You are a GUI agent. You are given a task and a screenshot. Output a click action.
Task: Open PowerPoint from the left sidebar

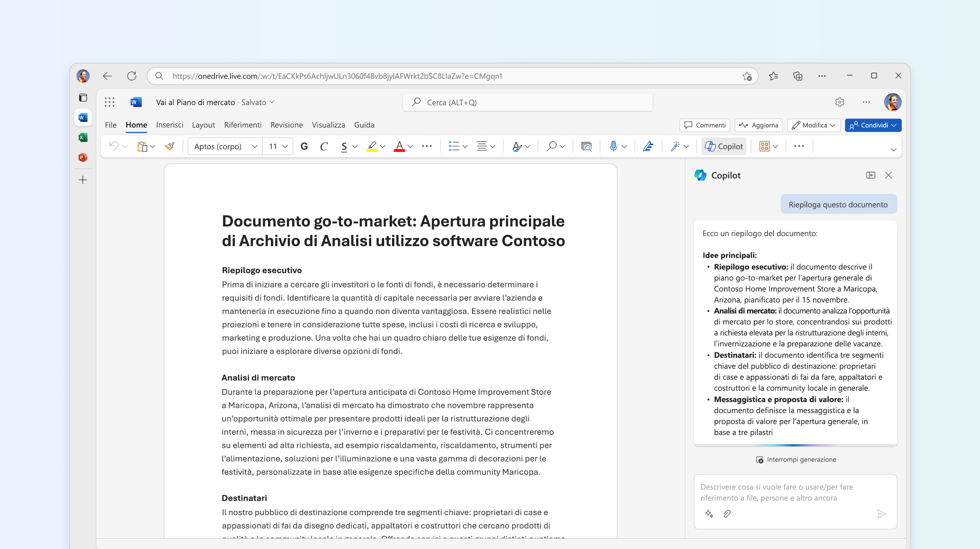click(x=83, y=157)
